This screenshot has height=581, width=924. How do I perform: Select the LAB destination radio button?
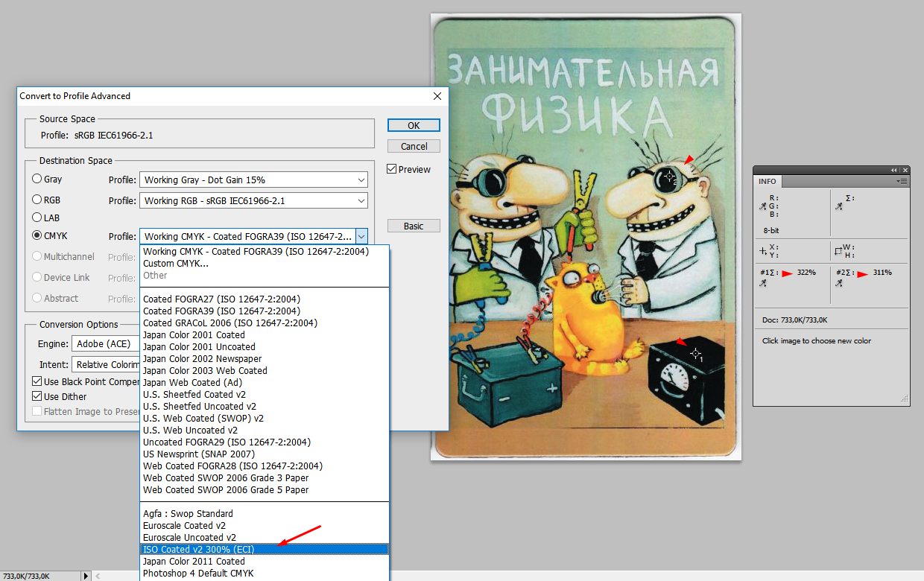(37, 218)
